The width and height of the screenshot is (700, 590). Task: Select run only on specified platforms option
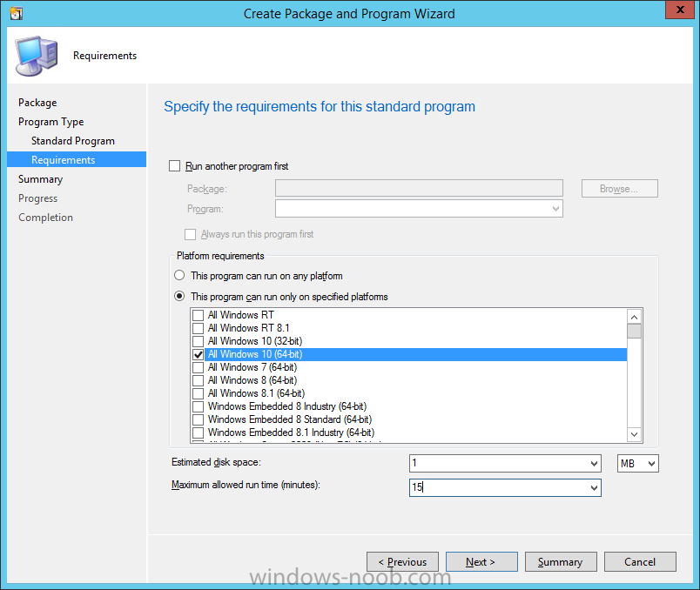[x=179, y=297]
